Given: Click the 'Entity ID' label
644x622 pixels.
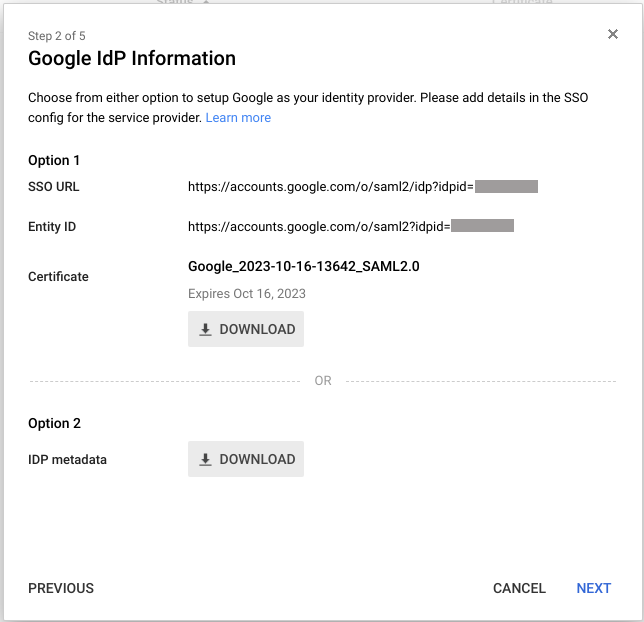Looking at the screenshot, I should 52,227.
